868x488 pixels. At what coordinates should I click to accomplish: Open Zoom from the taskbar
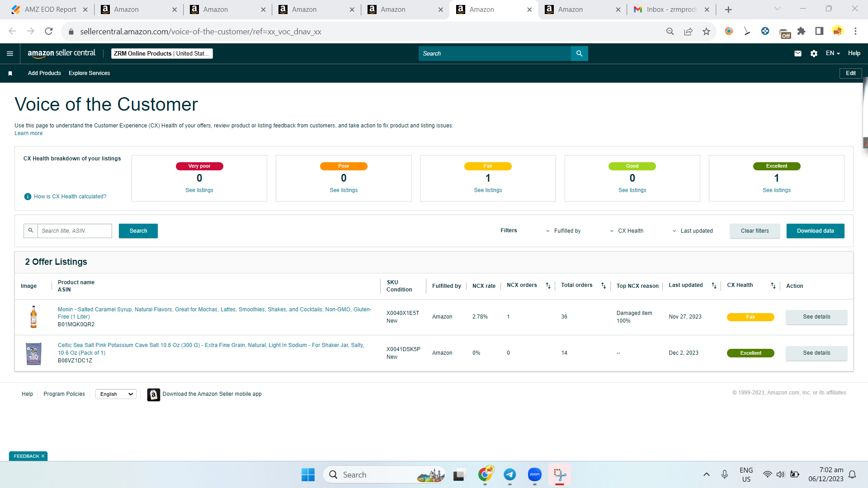click(x=535, y=474)
